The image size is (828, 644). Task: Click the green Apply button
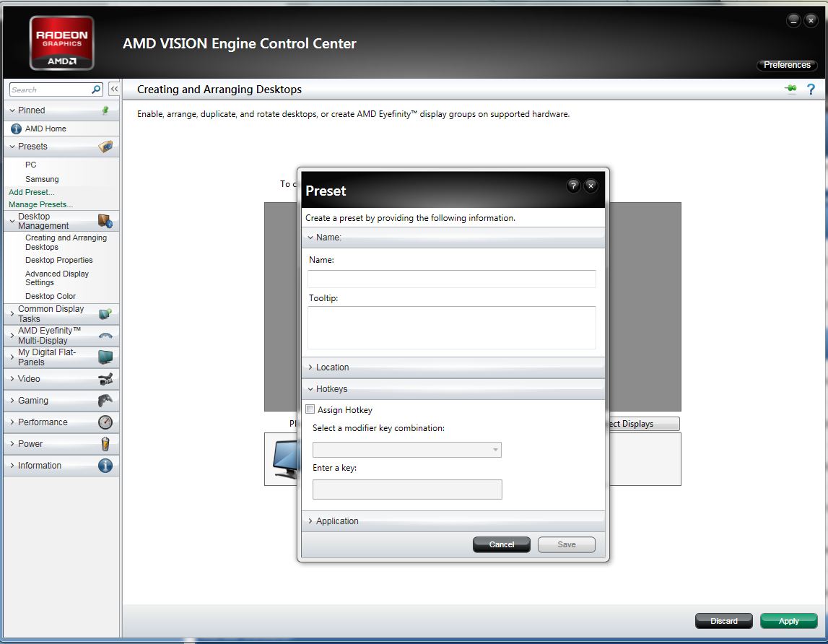pyautogui.click(x=788, y=621)
